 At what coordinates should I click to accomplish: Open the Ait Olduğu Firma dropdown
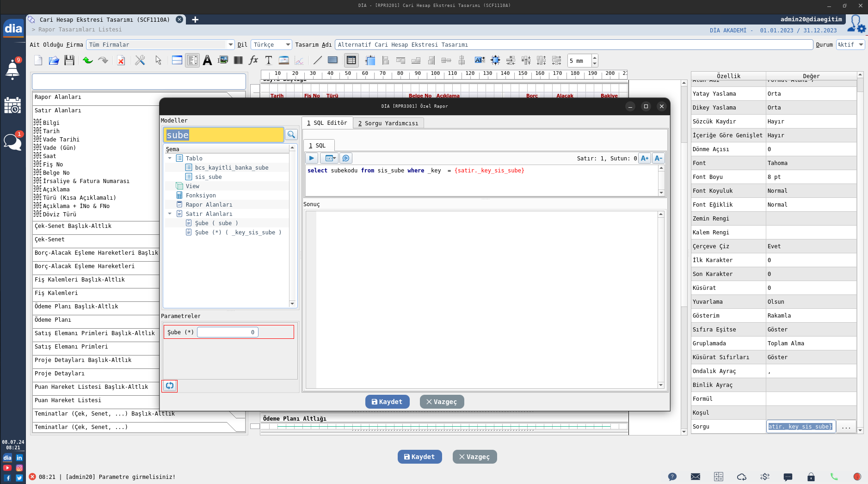pos(230,45)
